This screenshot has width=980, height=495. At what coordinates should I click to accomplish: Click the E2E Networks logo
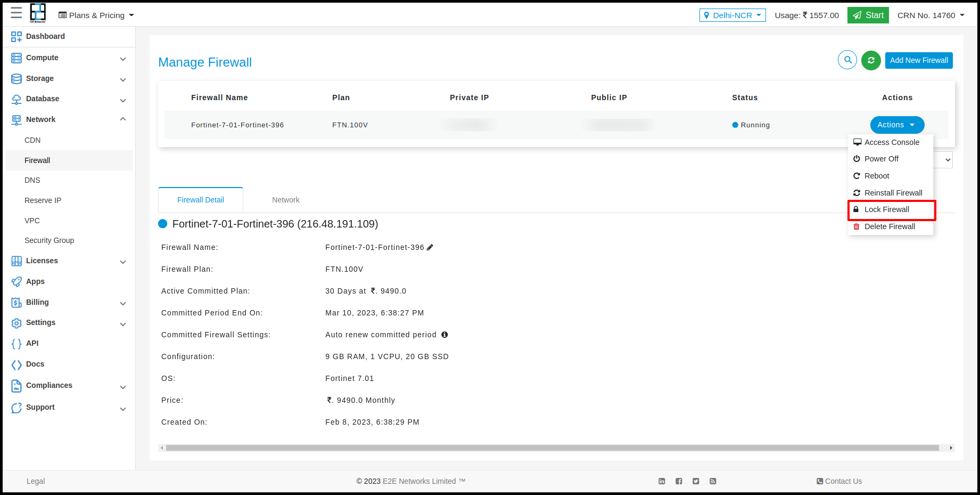[38, 13]
